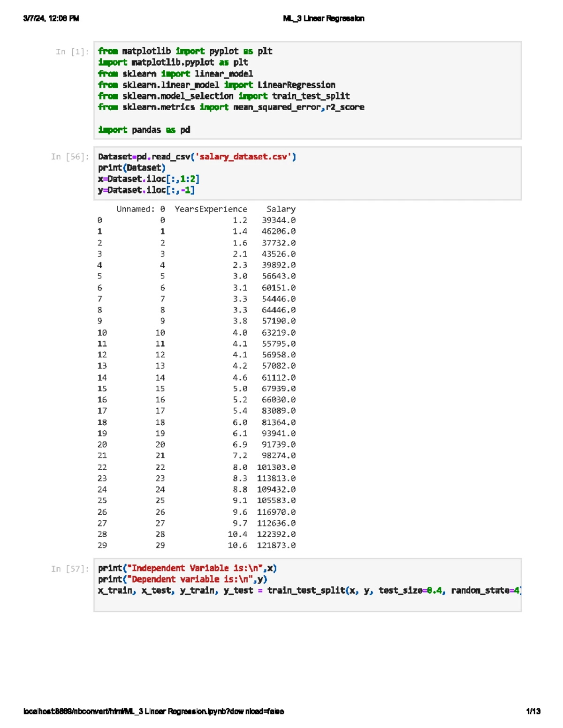Image resolution: width=563 pixels, height=728 pixels.
Task: Click the x=Dataset.iloc[:,1:2] code line
Action: click(149, 179)
